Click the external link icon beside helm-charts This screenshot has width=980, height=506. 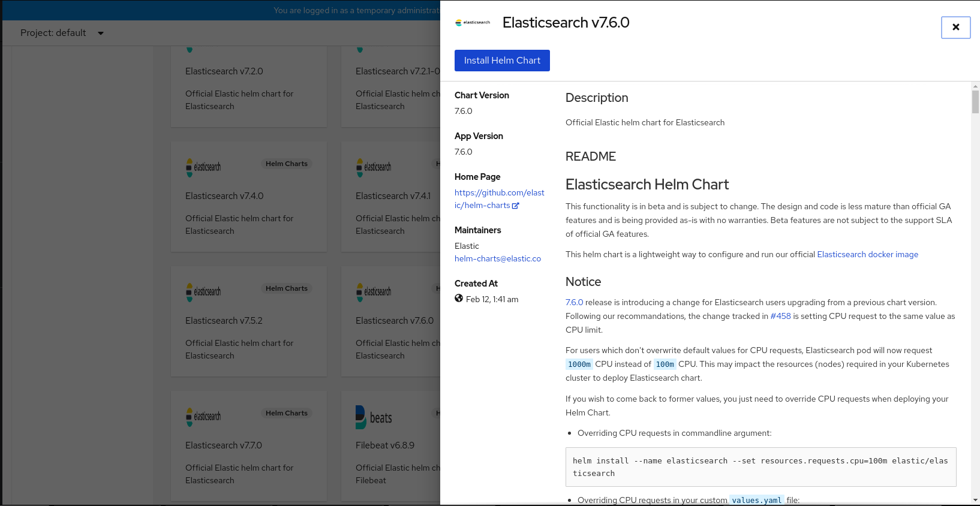coord(515,206)
